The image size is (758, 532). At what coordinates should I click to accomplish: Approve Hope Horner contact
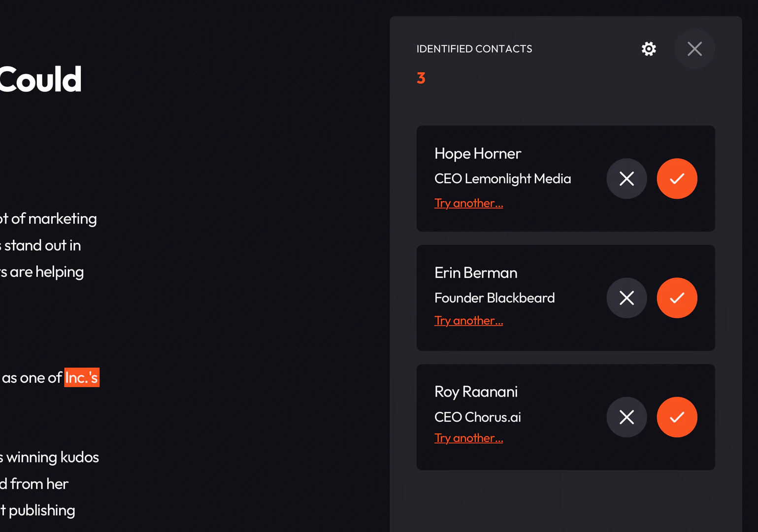677,179
